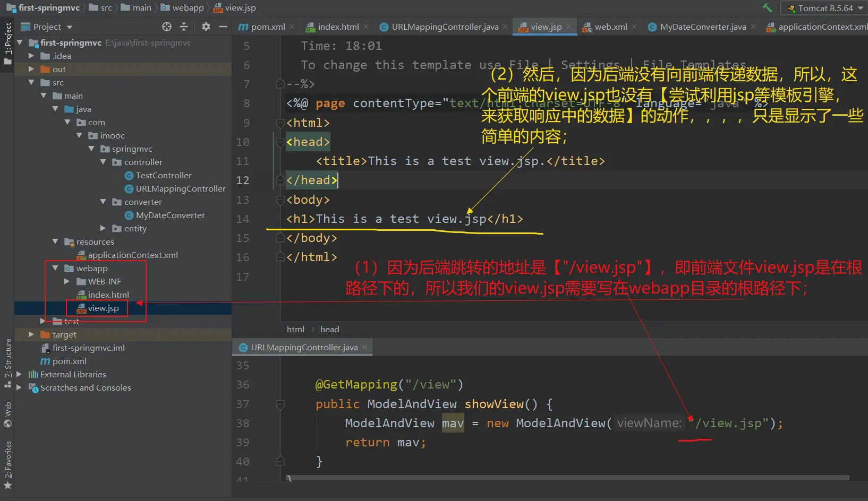This screenshot has width=868, height=501.
Task: Toggle fold marker beside body tag
Action: [x=280, y=200]
